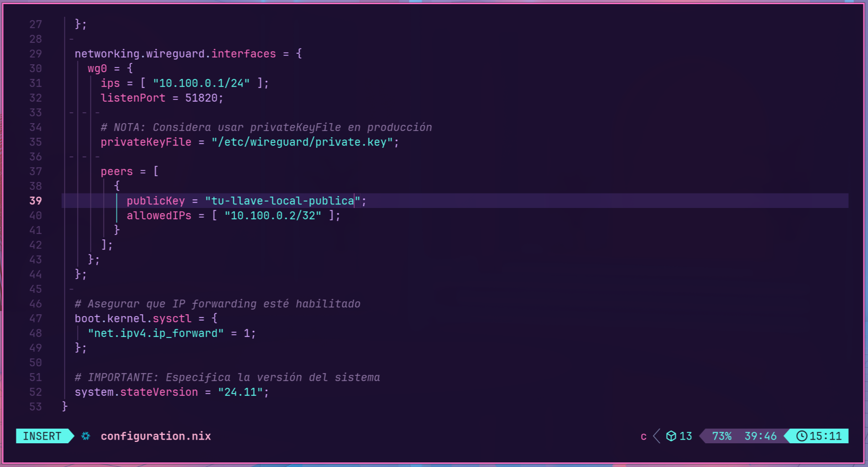Open configuration.nix from the statusline
The width and height of the screenshot is (868, 467).
pos(156,436)
